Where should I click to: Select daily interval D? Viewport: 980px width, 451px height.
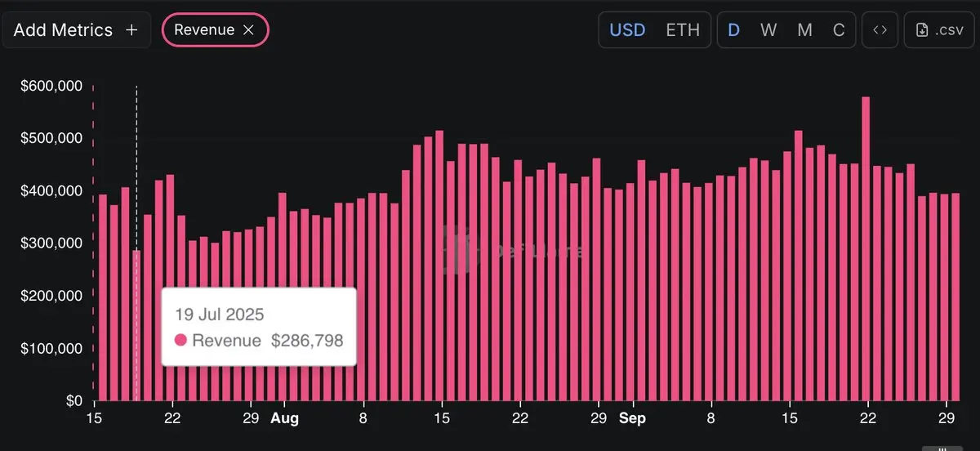point(734,30)
